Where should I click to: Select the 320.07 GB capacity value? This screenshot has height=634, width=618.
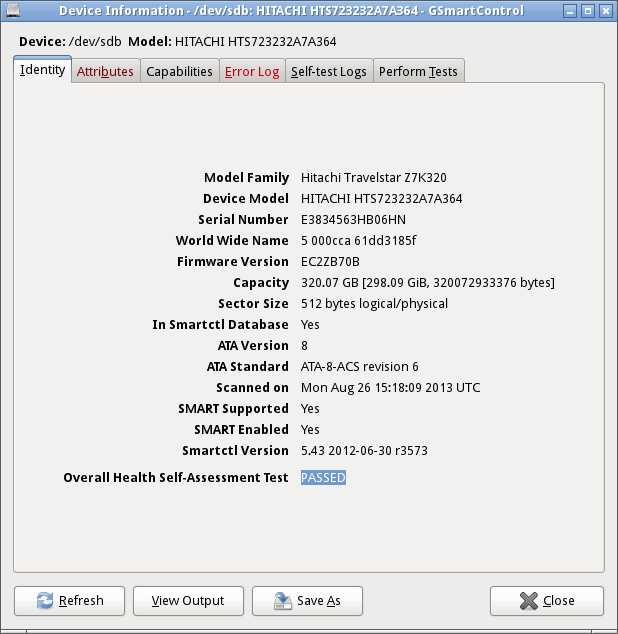(428, 283)
